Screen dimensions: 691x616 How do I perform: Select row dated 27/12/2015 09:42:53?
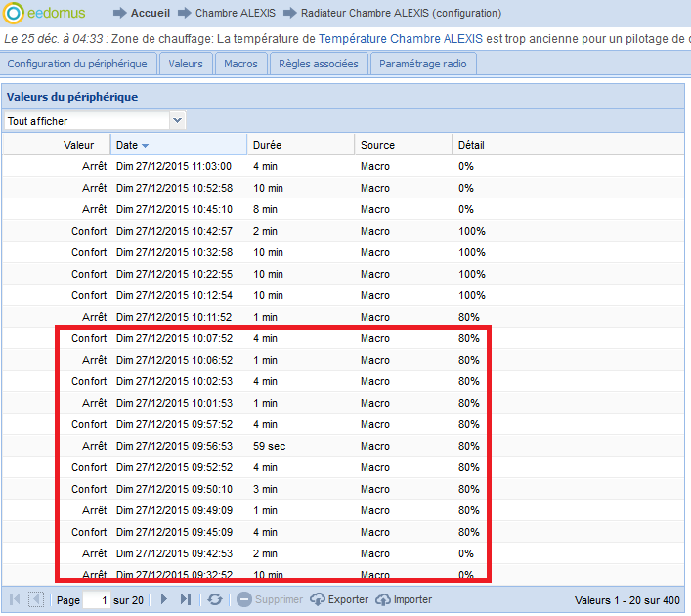click(343, 555)
